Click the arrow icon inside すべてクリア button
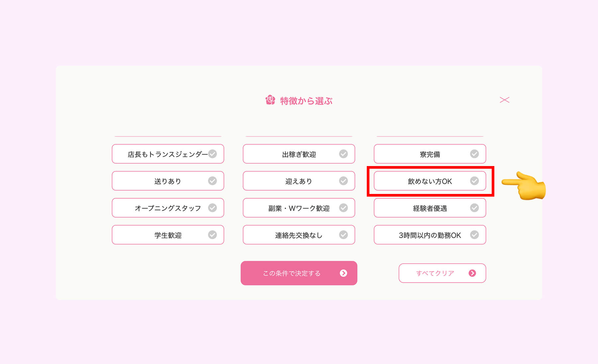This screenshot has width=598, height=364. (x=472, y=273)
